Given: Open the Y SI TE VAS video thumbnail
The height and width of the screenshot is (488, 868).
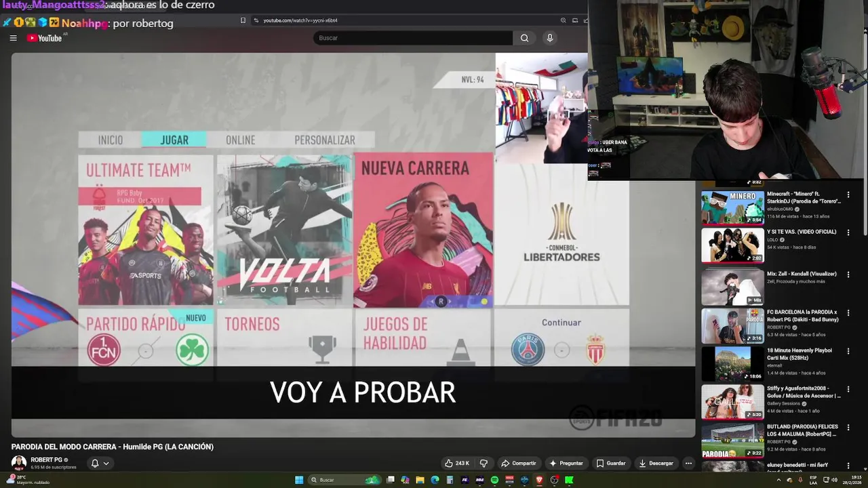Looking at the screenshot, I should point(732,245).
